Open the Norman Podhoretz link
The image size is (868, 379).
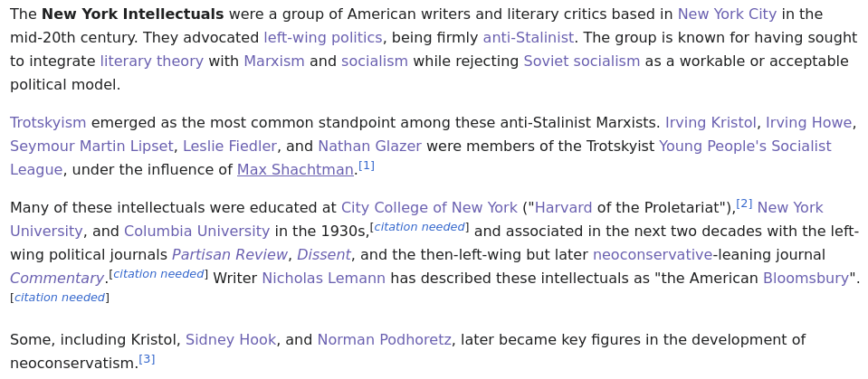[384, 340]
